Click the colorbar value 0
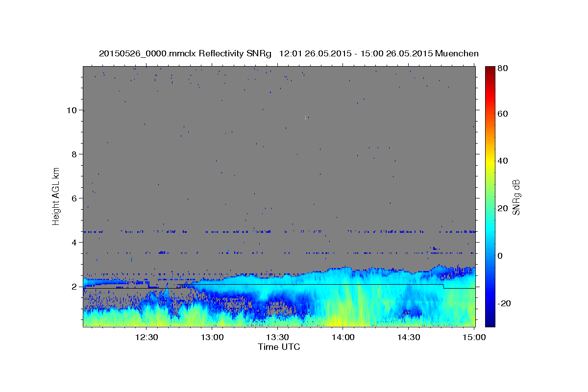The height and width of the screenshot is (392, 588). pyautogui.click(x=500, y=256)
